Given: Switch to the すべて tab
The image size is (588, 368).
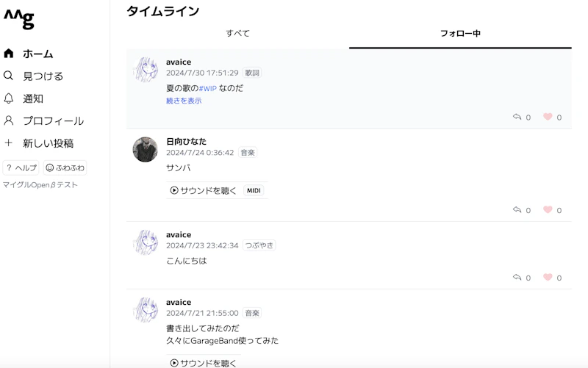Looking at the screenshot, I should tap(237, 34).
